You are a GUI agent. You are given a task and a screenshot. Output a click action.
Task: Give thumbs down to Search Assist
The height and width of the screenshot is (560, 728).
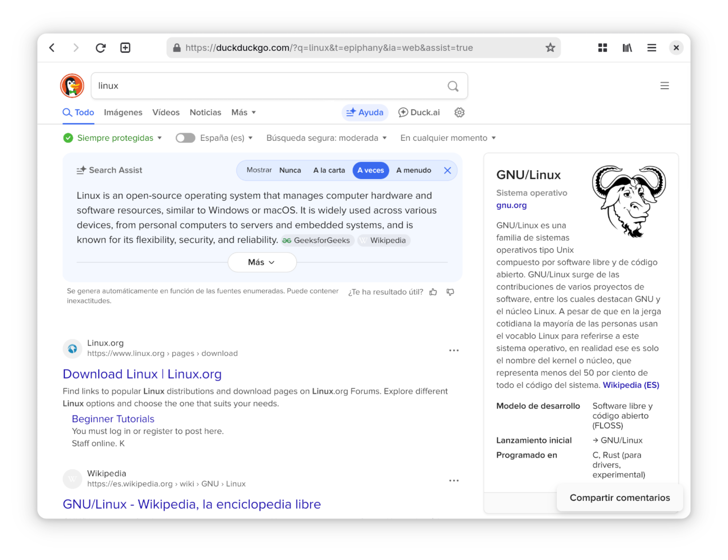(450, 292)
